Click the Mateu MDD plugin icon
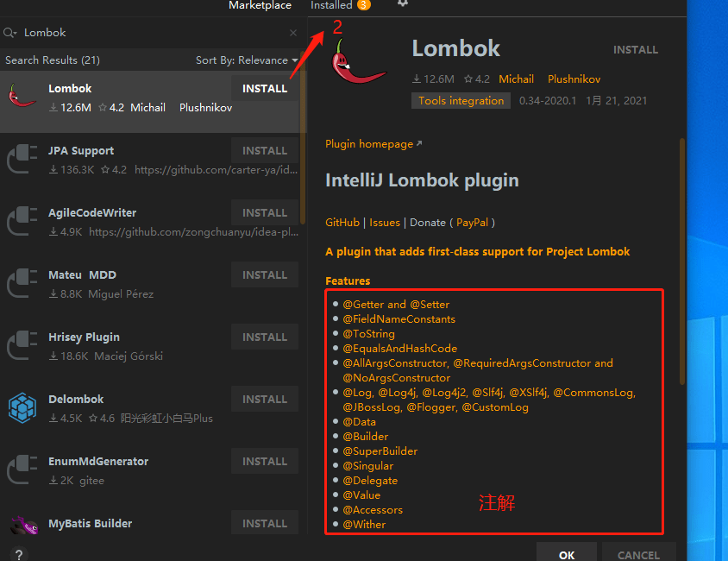This screenshot has width=728, height=561. point(22,283)
